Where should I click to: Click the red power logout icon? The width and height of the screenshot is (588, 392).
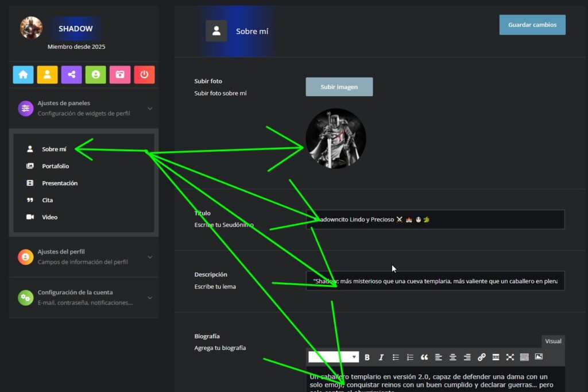click(144, 75)
